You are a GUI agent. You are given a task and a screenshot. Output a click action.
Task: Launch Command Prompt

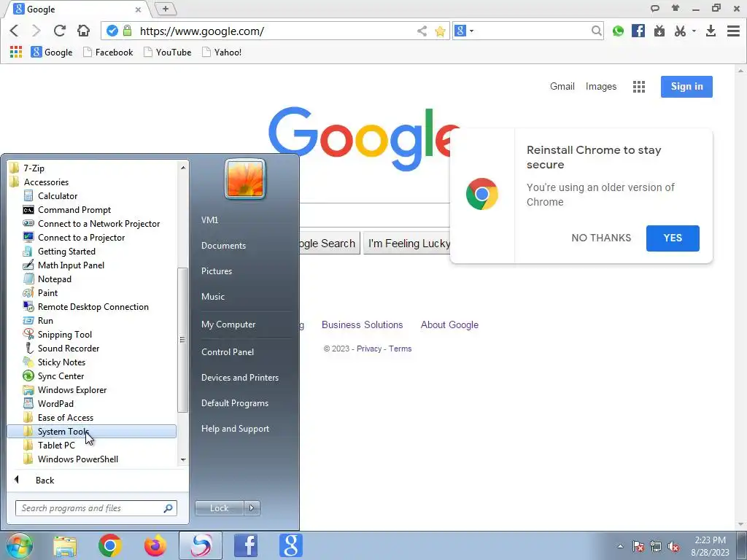coord(74,209)
